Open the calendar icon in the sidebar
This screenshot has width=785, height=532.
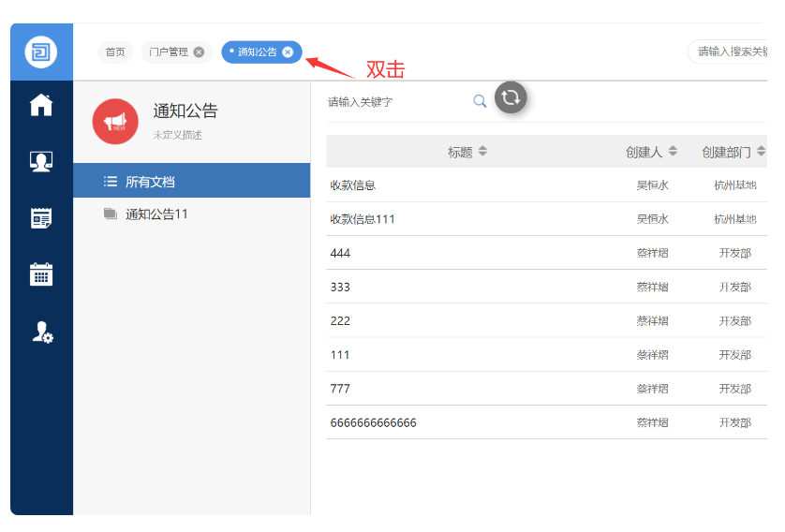point(41,274)
